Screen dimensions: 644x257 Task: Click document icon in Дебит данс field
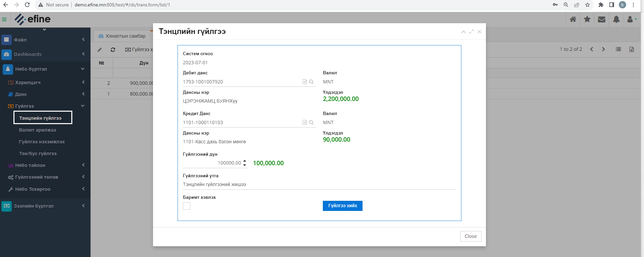(x=305, y=82)
